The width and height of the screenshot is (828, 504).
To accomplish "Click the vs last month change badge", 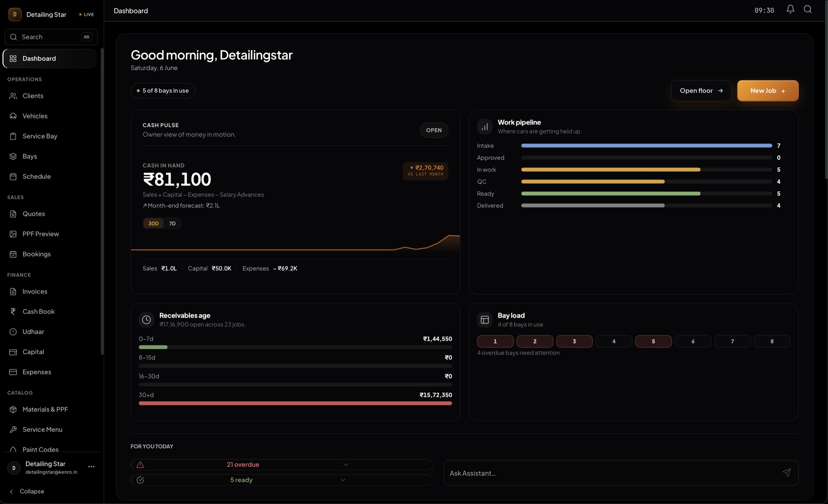I will (x=425, y=171).
